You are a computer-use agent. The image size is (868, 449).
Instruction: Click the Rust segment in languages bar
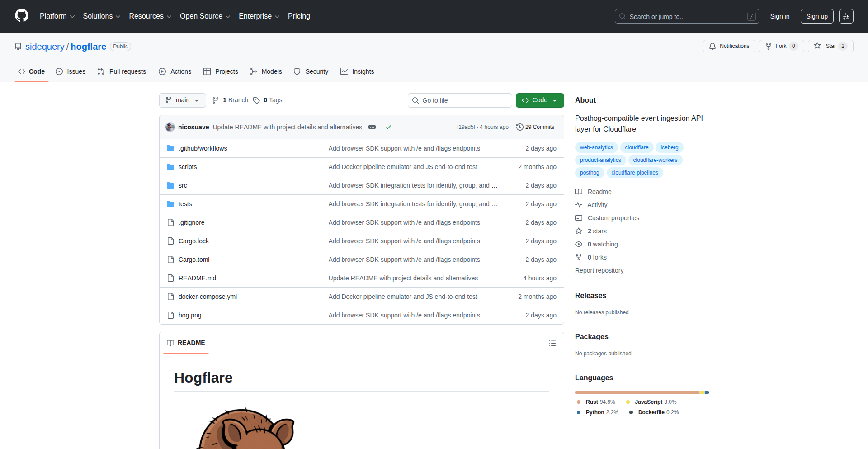[x=637, y=392]
